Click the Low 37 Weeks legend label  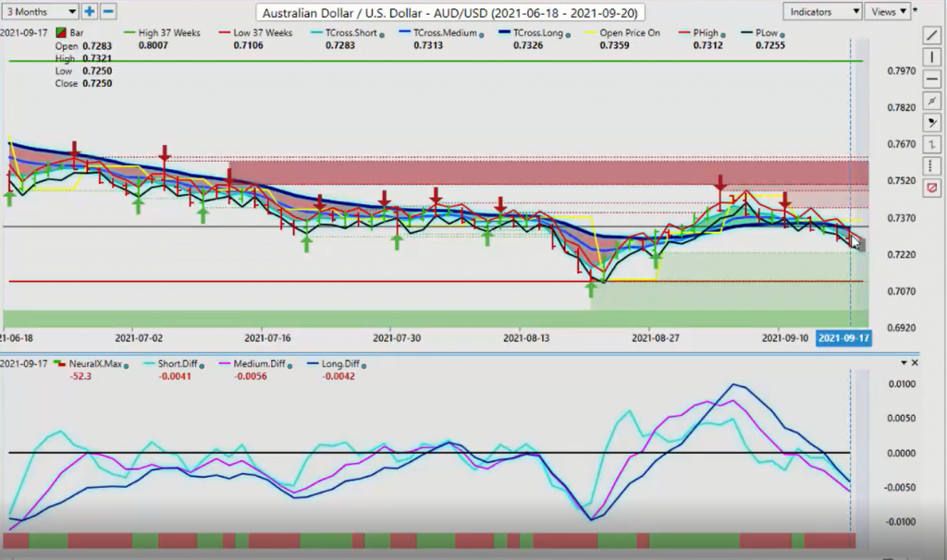tap(263, 32)
